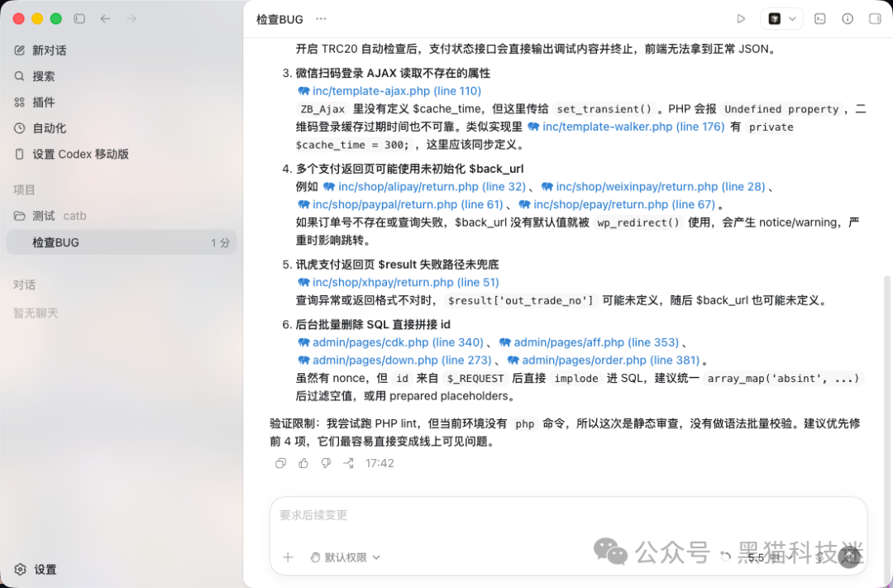This screenshot has height=588, width=893.
Task: Copy the response with the copy icon
Action: (280, 463)
